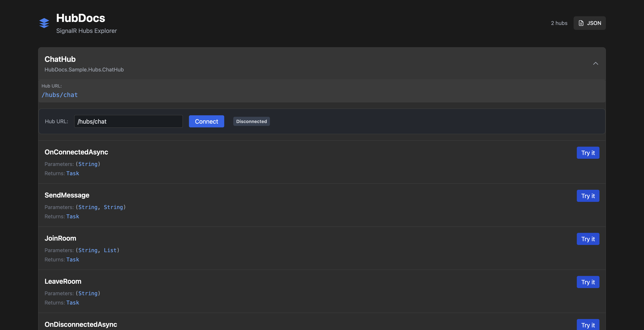Click the HubDocs title text
Viewport: 644px width, 330px height.
tap(80, 18)
